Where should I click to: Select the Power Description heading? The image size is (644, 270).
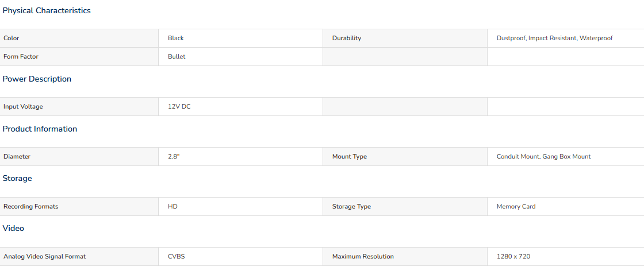(x=37, y=79)
